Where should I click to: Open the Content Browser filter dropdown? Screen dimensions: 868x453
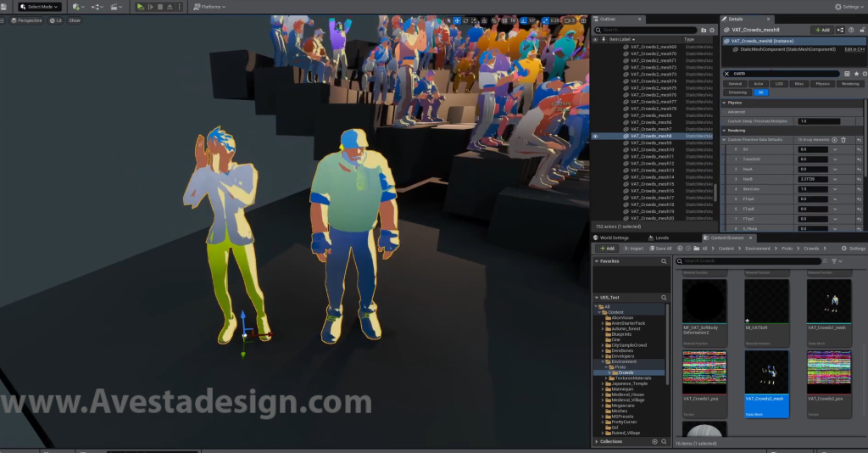point(837,261)
